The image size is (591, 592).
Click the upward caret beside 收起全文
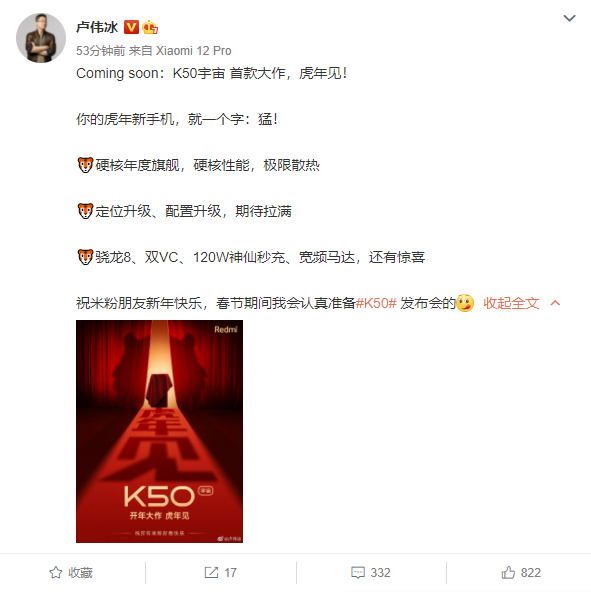(x=555, y=303)
